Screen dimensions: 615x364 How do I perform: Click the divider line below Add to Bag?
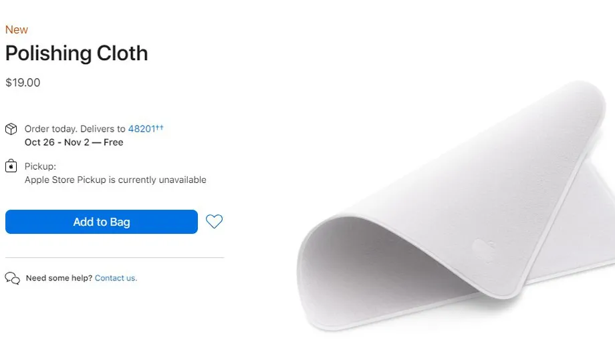(114, 257)
